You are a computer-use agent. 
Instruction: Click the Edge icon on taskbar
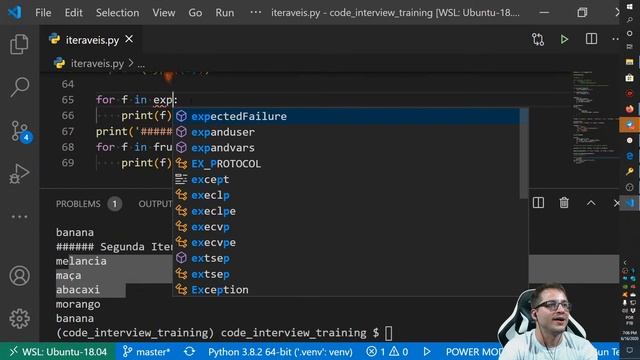(x=629, y=156)
